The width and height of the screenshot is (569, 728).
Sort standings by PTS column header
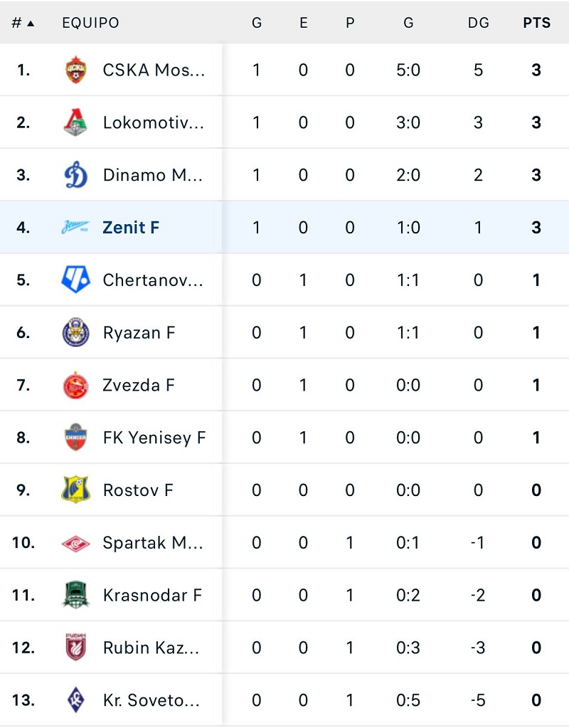[x=536, y=23]
